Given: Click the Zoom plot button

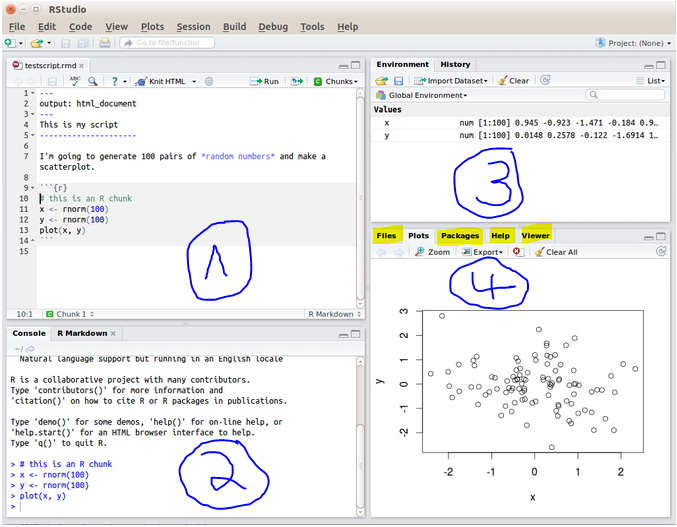Looking at the screenshot, I should (x=432, y=252).
